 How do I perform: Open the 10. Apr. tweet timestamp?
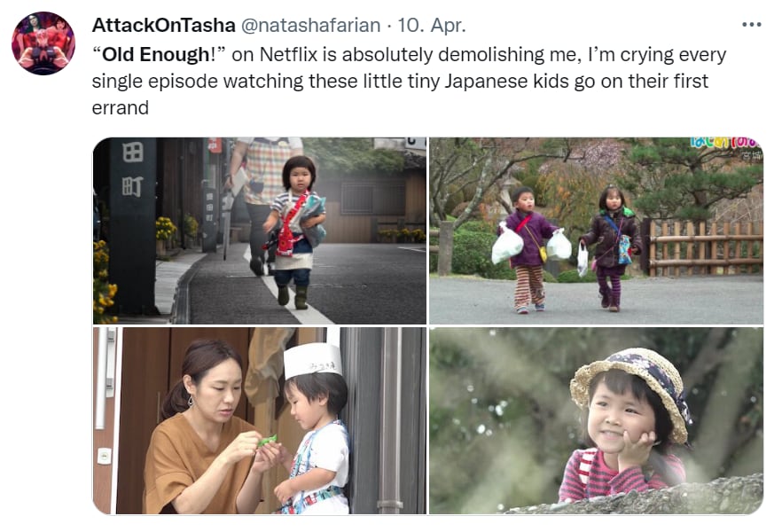[432, 25]
